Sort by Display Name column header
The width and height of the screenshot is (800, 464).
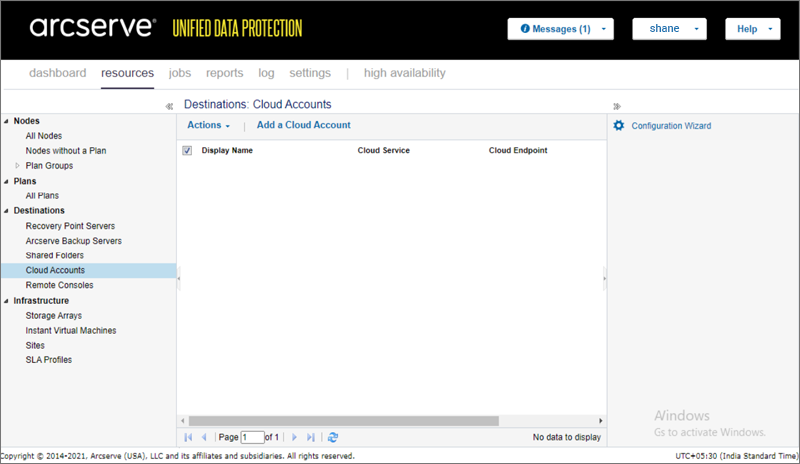click(227, 150)
